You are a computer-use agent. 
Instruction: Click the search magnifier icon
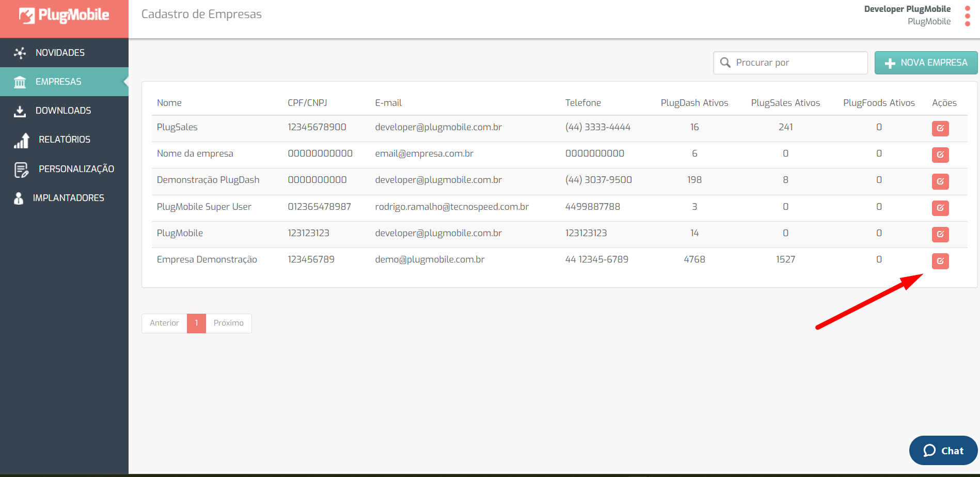pos(725,63)
